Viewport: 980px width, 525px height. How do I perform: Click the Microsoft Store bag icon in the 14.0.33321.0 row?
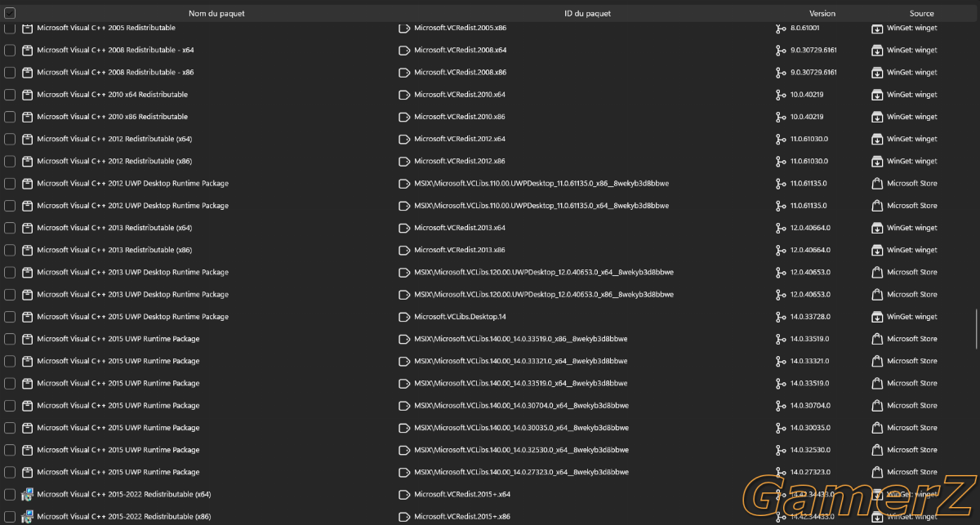tap(877, 361)
